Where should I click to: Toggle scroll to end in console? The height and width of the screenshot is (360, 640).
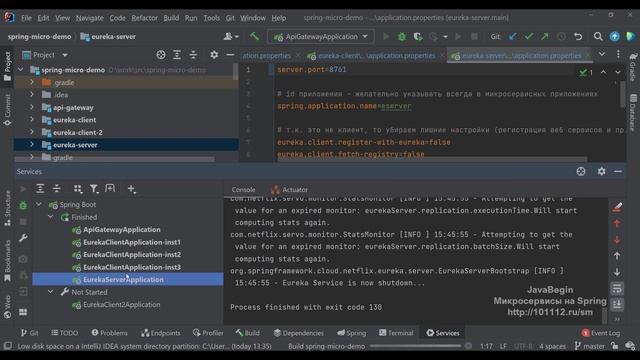pos(617,304)
